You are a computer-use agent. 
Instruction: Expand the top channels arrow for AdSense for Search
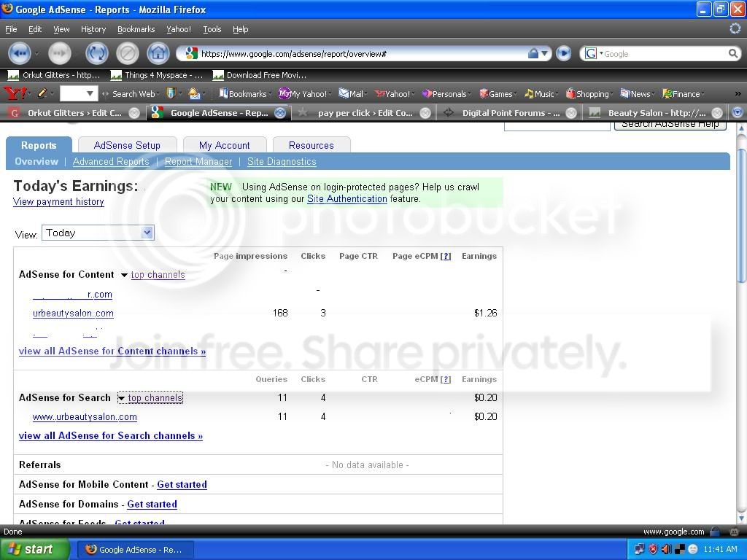click(x=122, y=398)
